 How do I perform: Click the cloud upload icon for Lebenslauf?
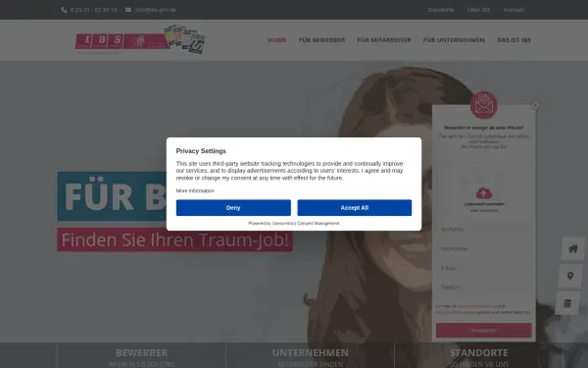tap(484, 193)
